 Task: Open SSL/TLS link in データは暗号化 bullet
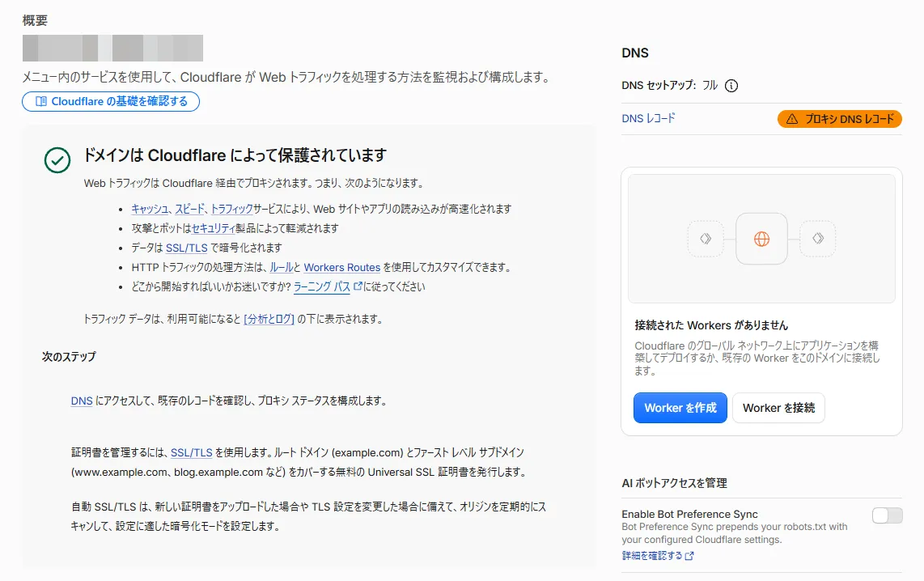(187, 248)
